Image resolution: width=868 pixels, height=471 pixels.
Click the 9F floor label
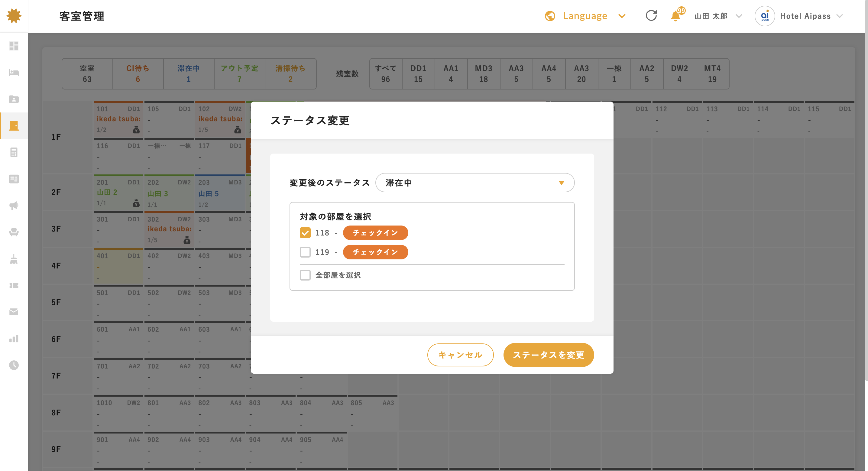point(56,449)
